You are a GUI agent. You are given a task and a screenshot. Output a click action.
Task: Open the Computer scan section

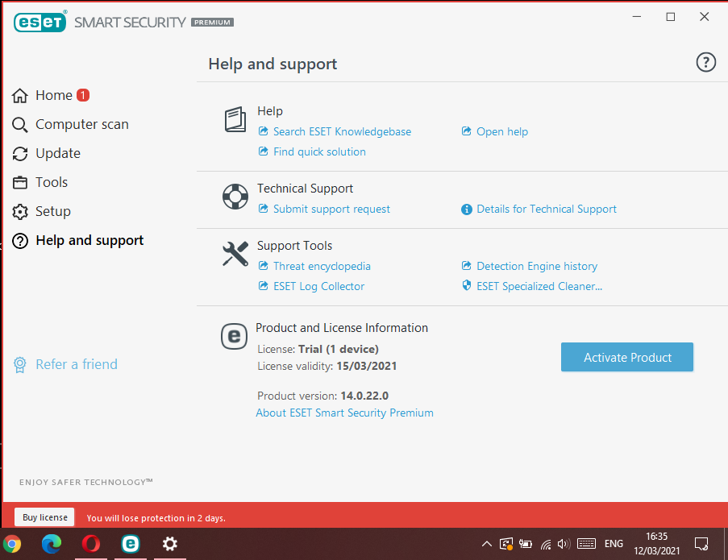coord(82,124)
